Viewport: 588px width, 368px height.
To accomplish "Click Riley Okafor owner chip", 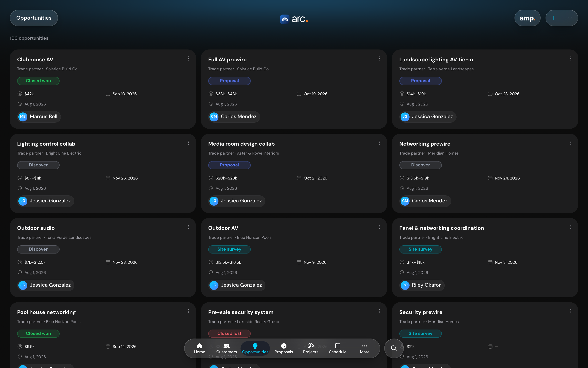I will pos(422,285).
